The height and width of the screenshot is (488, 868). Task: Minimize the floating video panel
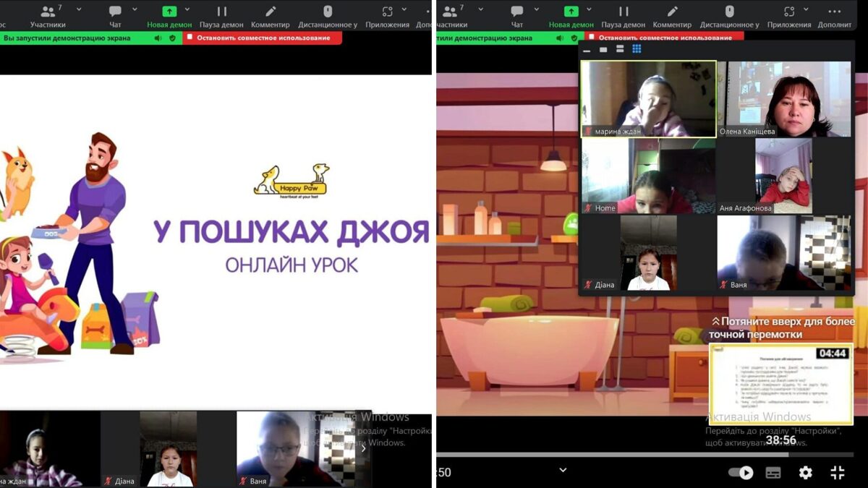click(x=586, y=50)
